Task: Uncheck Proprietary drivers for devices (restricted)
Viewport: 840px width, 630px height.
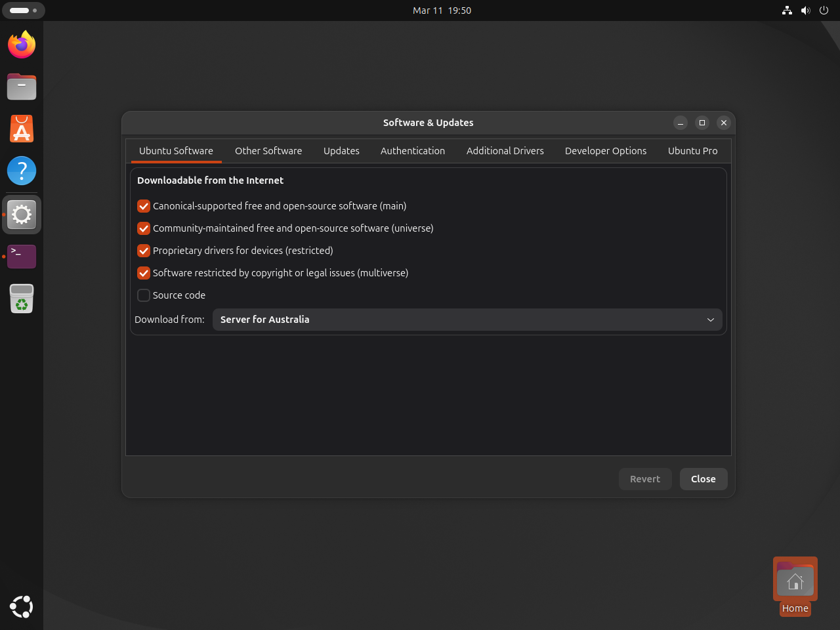Action: point(143,251)
